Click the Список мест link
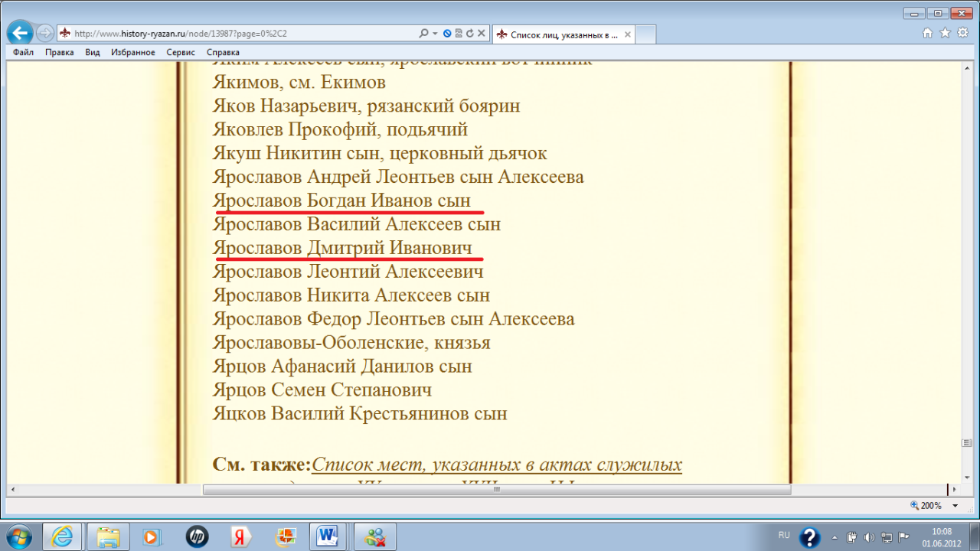This screenshot has height=551, width=980. (x=496, y=465)
